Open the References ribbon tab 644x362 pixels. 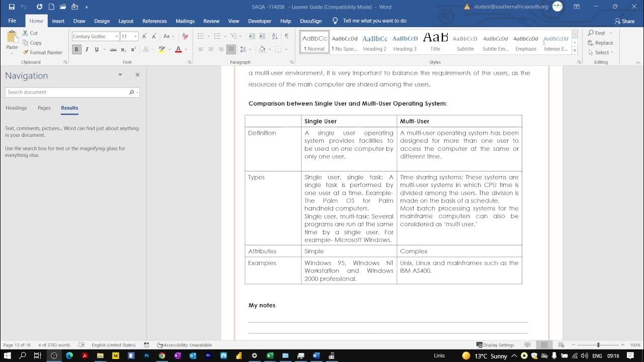(154, 21)
